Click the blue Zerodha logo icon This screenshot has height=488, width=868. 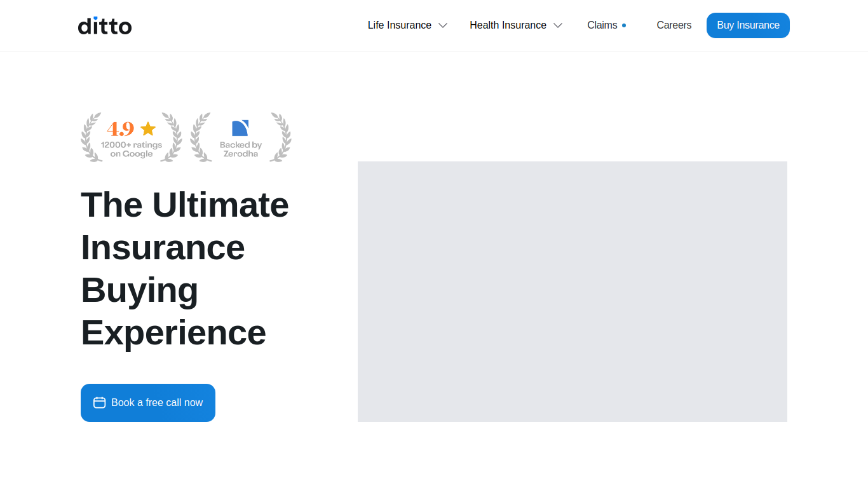pos(240,128)
